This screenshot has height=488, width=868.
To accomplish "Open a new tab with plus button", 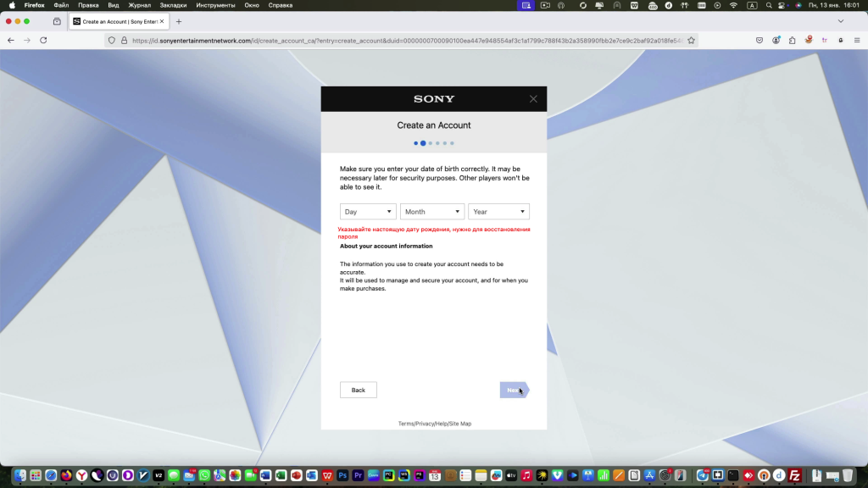I will [179, 21].
